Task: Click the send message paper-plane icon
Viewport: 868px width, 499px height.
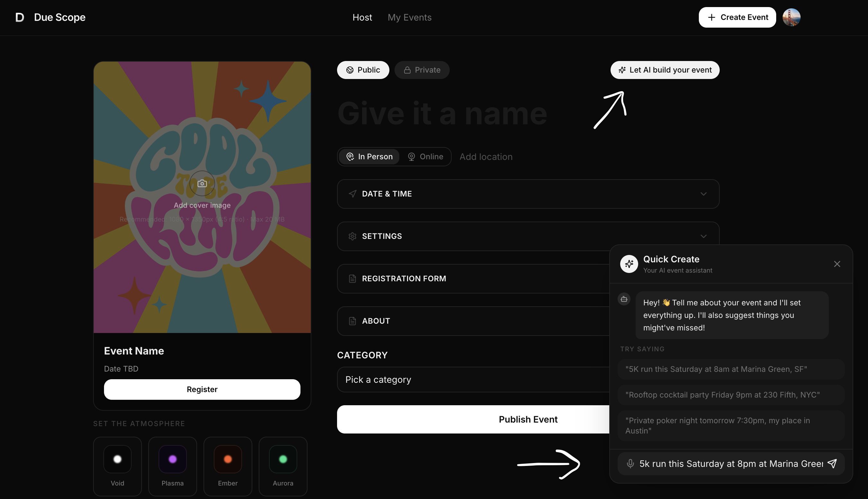Action: click(832, 464)
